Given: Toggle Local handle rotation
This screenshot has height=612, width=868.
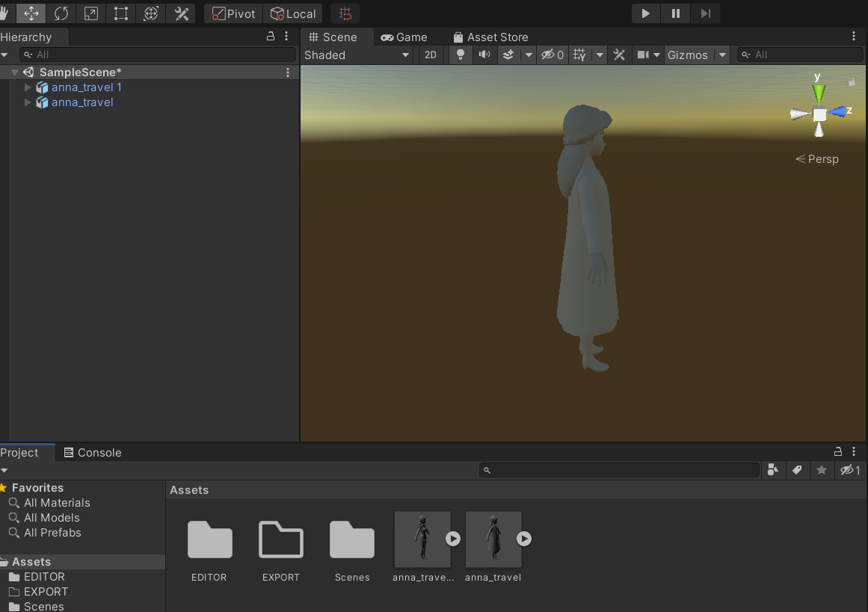Looking at the screenshot, I should 293,13.
